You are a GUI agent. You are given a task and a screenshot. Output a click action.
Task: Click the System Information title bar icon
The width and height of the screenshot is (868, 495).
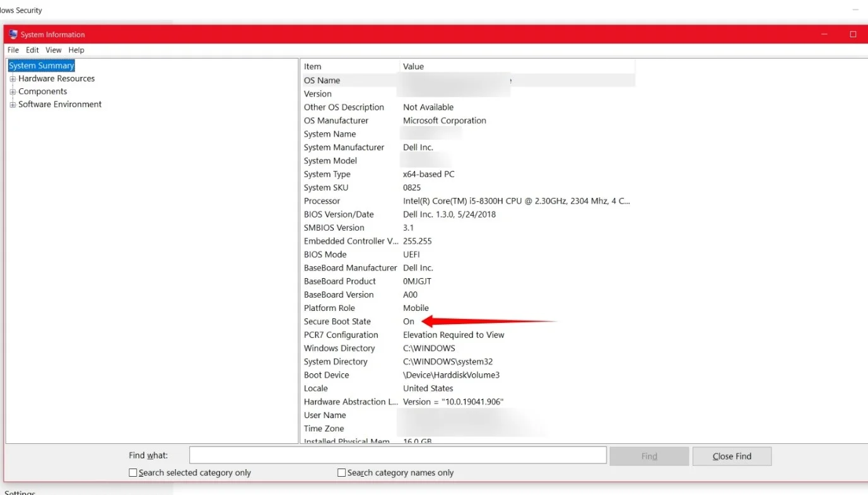13,35
